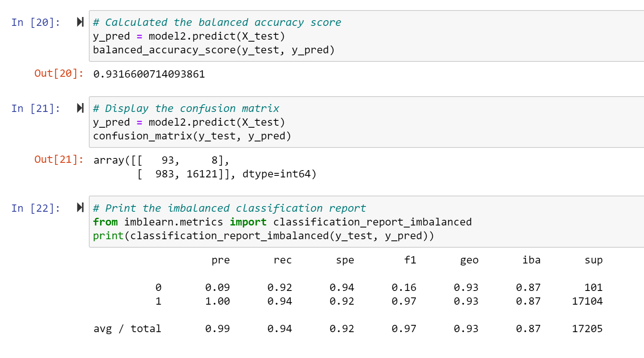Click the output value 0.9316600714093861

[149, 74]
